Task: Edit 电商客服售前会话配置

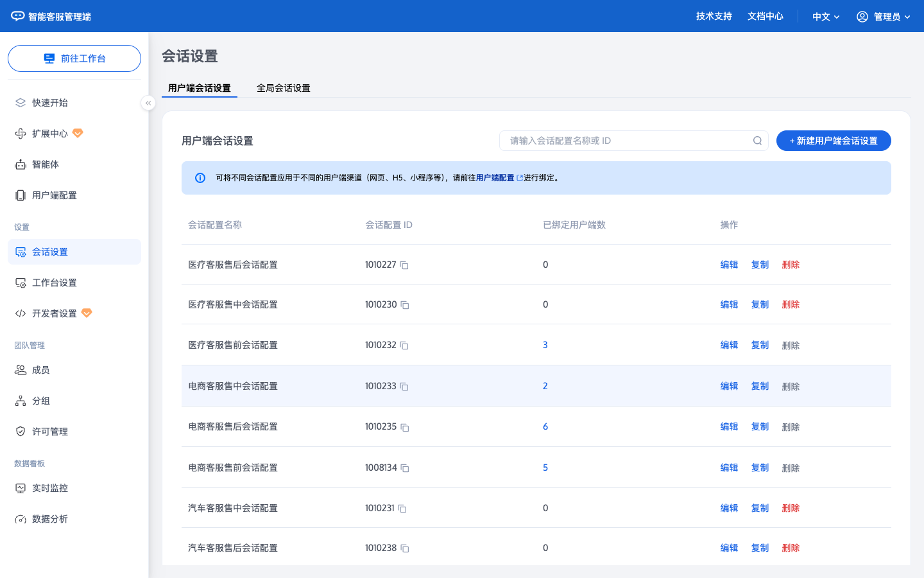Action: pyautogui.click(x=729, y=468)
